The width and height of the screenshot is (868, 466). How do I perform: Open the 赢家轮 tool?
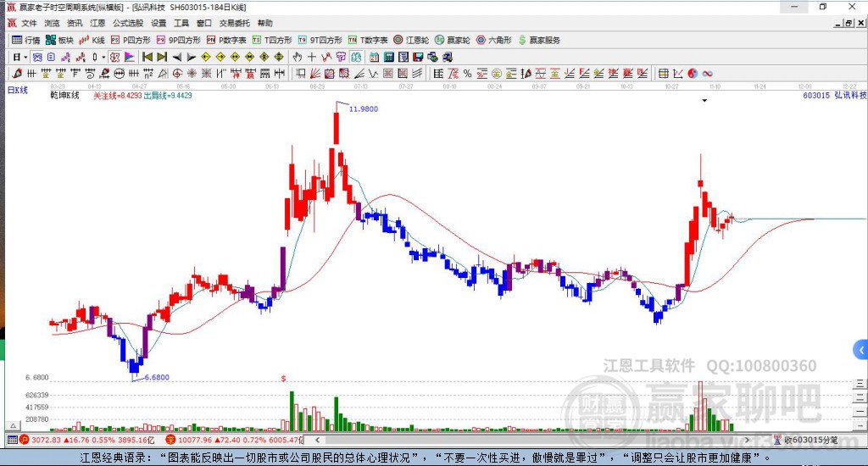453,40
